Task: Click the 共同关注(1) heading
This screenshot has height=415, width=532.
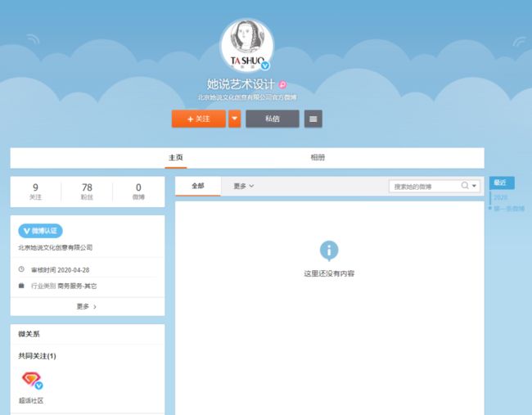Action: coord(37,356)
